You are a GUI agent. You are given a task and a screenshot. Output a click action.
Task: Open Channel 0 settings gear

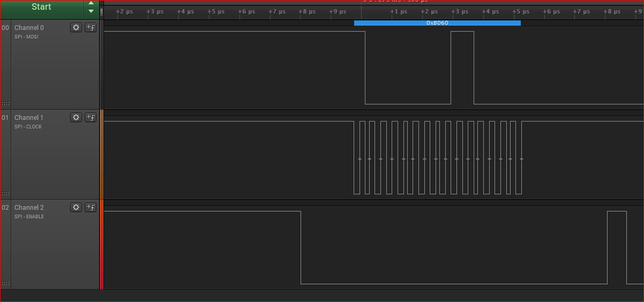[x=76, y=28]
